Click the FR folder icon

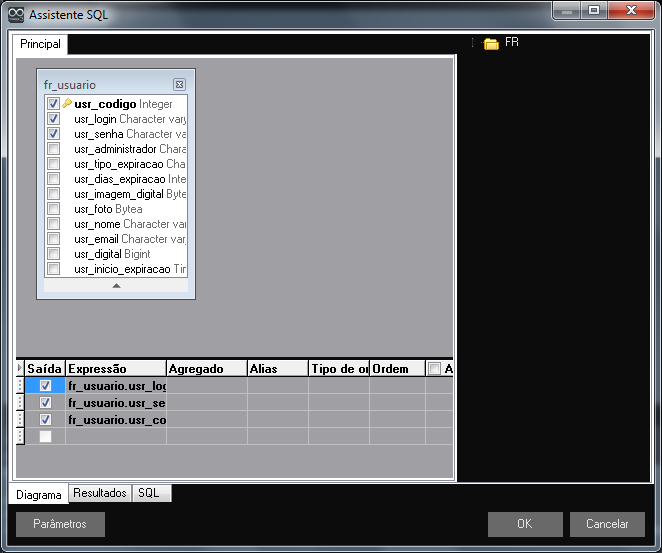[x=491, y=43]
